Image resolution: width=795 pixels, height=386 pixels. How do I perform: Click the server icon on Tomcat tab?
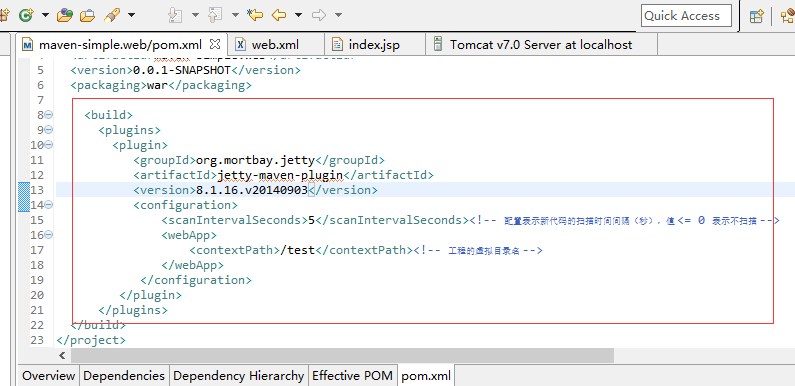pyautogui.click(x=438, y=44)
